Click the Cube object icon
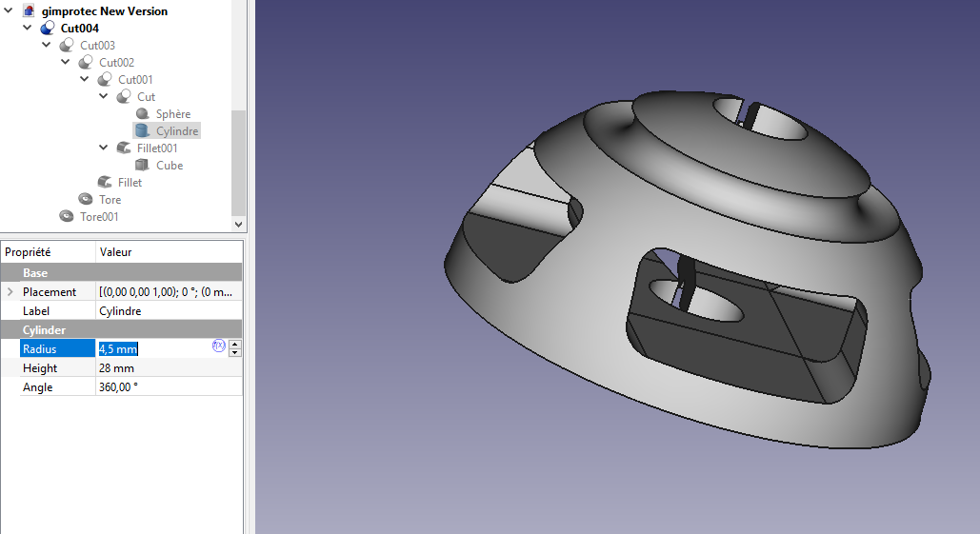The height and width of the screenshot is (534, 980). [143, 166]
